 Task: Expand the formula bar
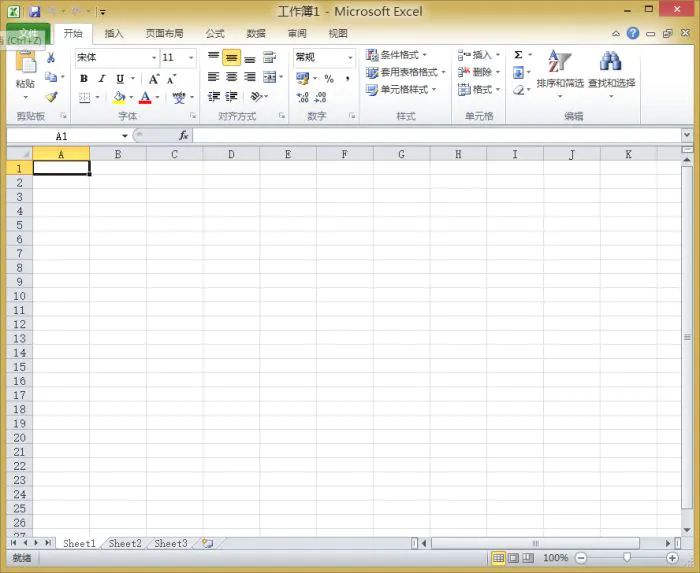coord(687,134)
